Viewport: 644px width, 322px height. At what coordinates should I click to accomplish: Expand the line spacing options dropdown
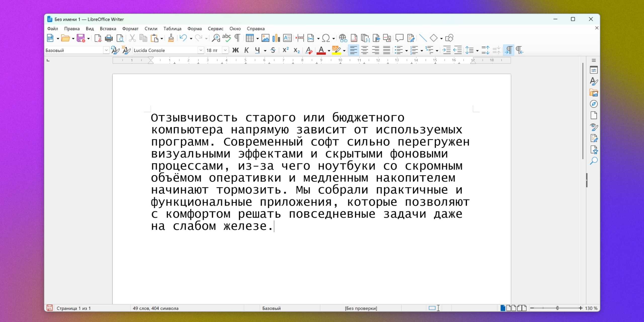[x=477, y=51]
